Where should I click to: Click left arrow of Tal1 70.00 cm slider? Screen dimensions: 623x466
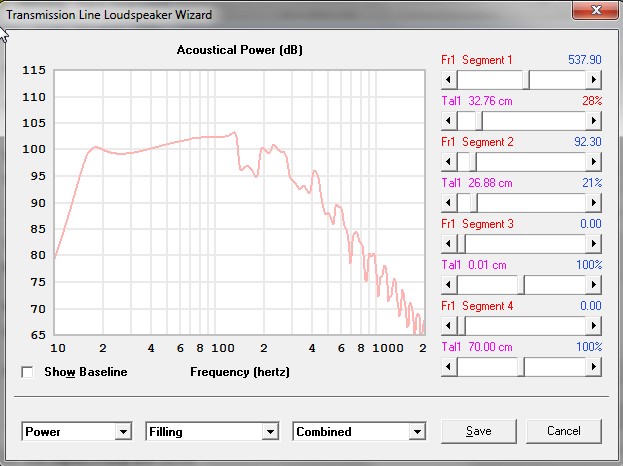[449, 367]
